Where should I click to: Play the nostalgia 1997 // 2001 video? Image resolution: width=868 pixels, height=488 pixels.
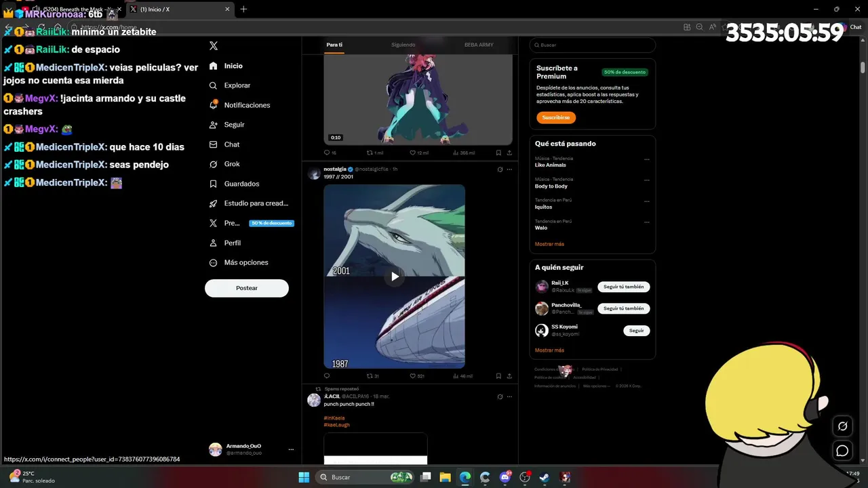point(395,277)
